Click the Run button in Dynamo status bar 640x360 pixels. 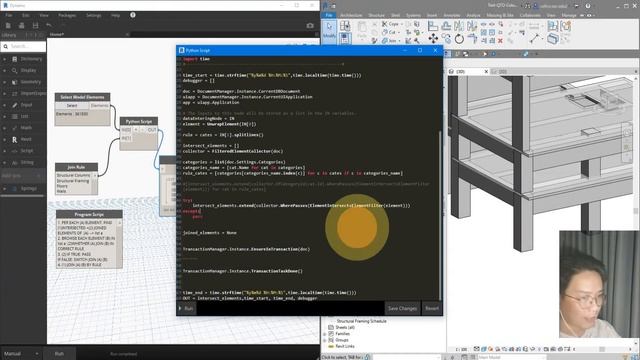click(x=59, y=353)
